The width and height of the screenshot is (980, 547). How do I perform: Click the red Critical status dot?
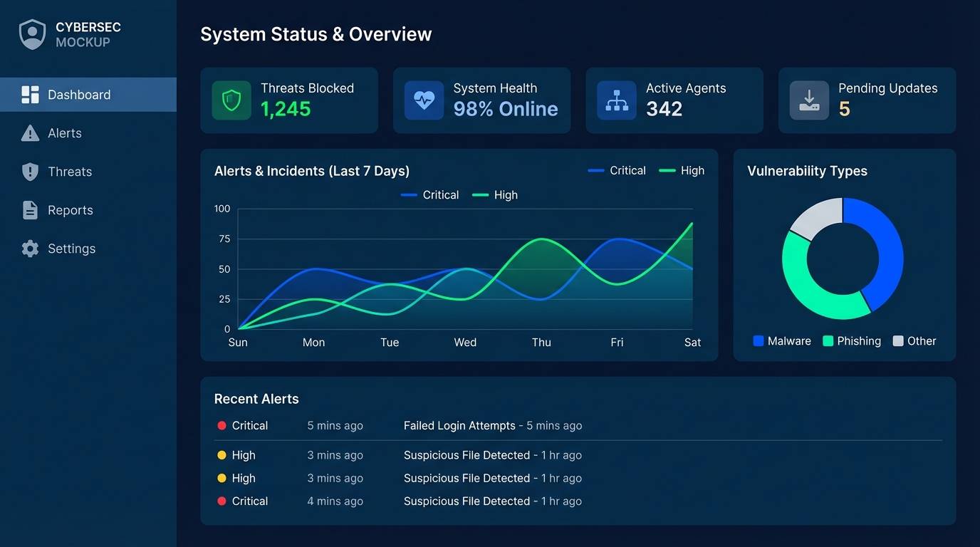click(x=221, y=425)
